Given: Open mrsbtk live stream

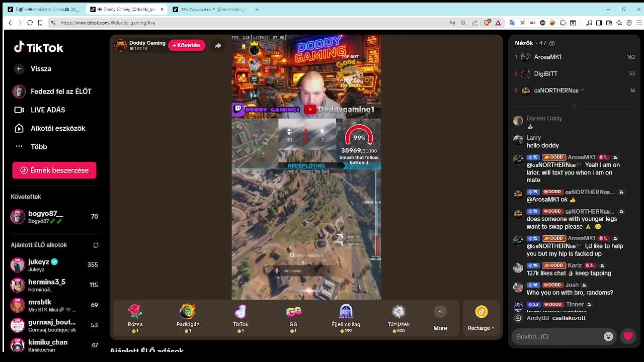Looking at the screenshot, I should pyautogui.click(x=54, y=305).
